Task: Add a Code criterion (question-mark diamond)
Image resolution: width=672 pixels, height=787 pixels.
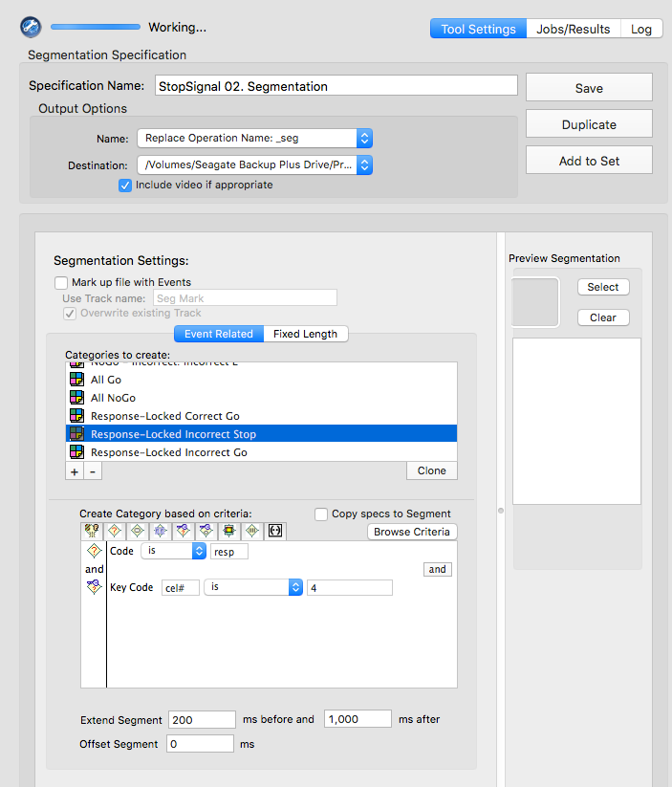Action: pyautogui.click(x=115, y=531)
